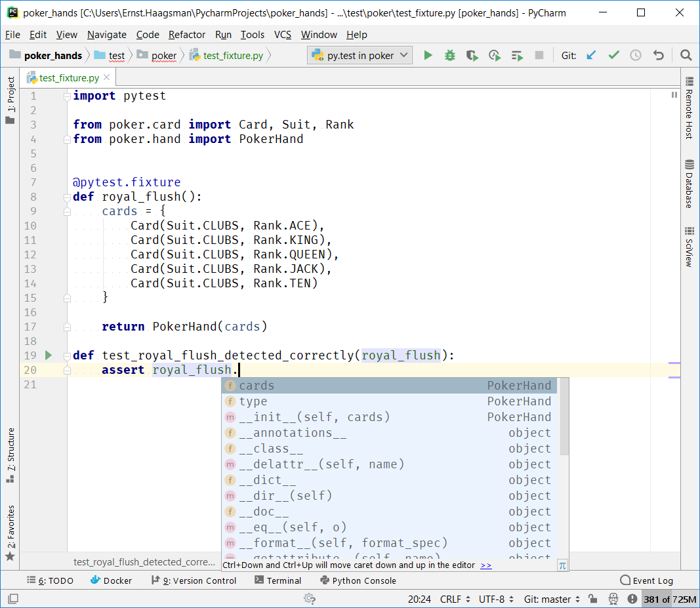The image size is (700, 608).
Task: Open the Navigate menu
Action: pyautogui.click(x=107, y=34)
